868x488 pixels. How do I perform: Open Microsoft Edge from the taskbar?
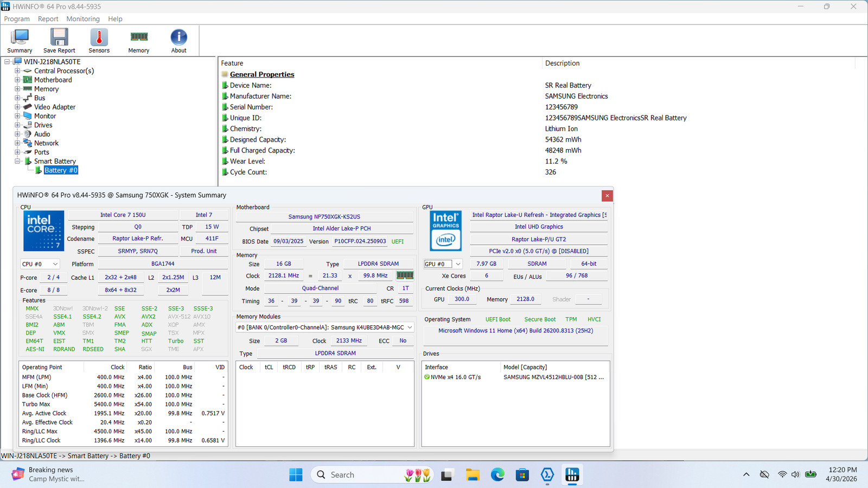pos(497,475)
